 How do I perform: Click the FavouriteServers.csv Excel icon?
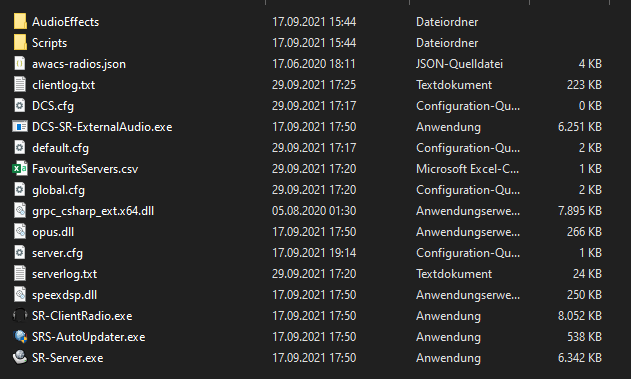click(20, 168)
